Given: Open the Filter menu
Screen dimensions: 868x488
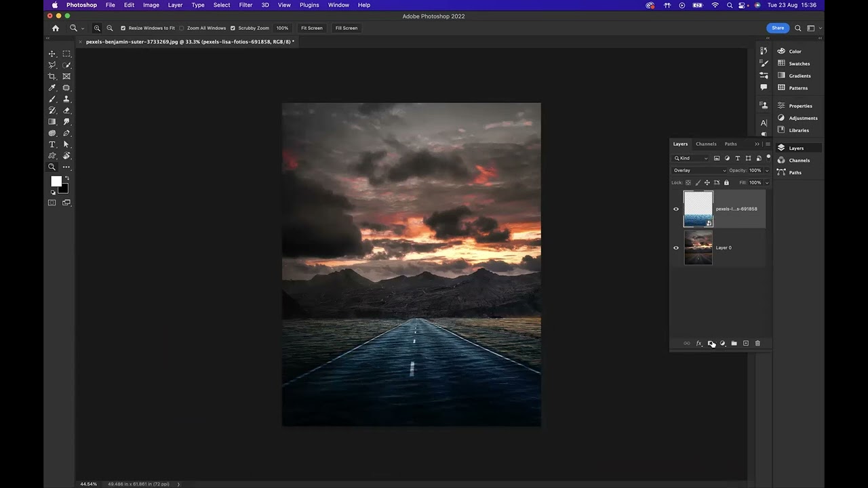Looking at the screenshot, I should 245,5.
